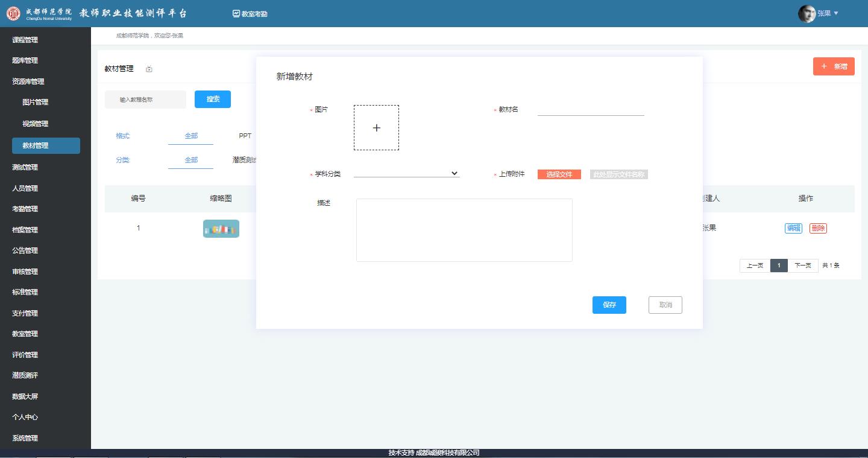Select the PPT format filter
Viewport: 868px width, 458px height.
(x=245, y=136)
